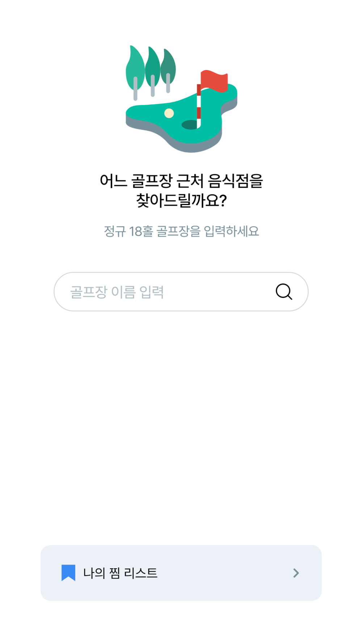Click the red flag in golf illustration
The height and width of the screenshot is (644, 362).
pos(214,80)
